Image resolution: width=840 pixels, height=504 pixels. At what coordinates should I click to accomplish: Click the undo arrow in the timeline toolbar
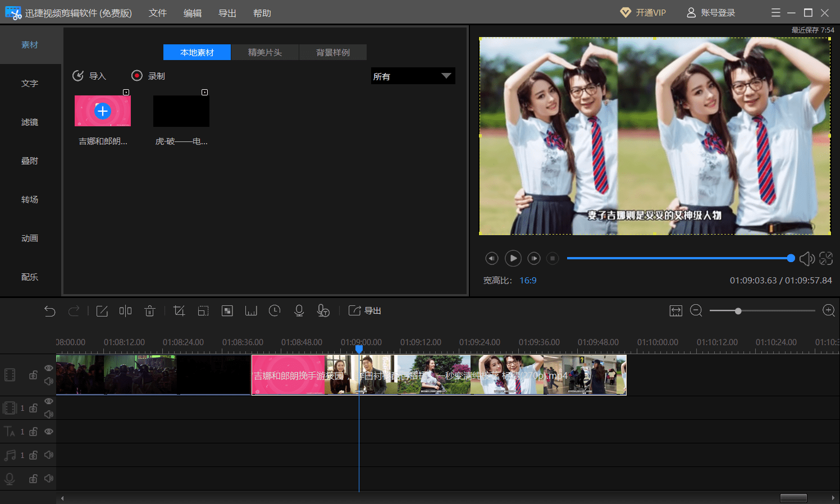coord(50,311)
